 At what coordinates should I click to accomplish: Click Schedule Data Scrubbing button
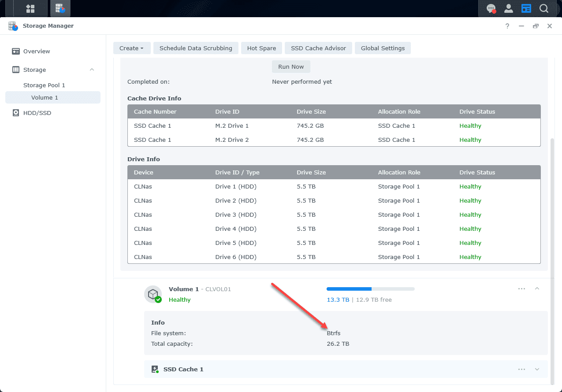(196, 48)
